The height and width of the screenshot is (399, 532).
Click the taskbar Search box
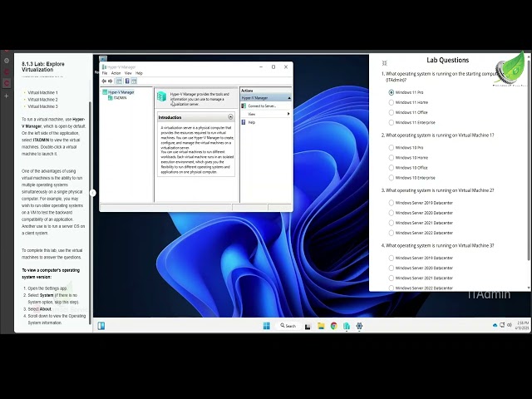point(288,326)
